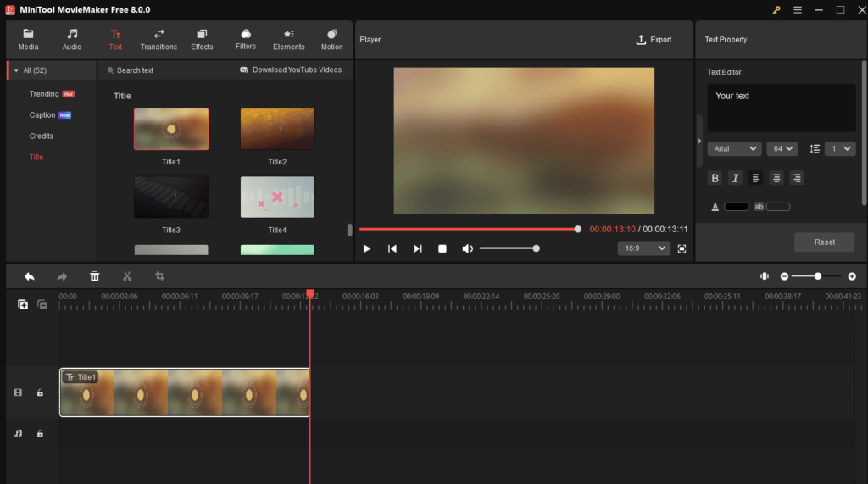This screenshot has width=868, height=484.
Task: Go to next frame
Action: 417,248
